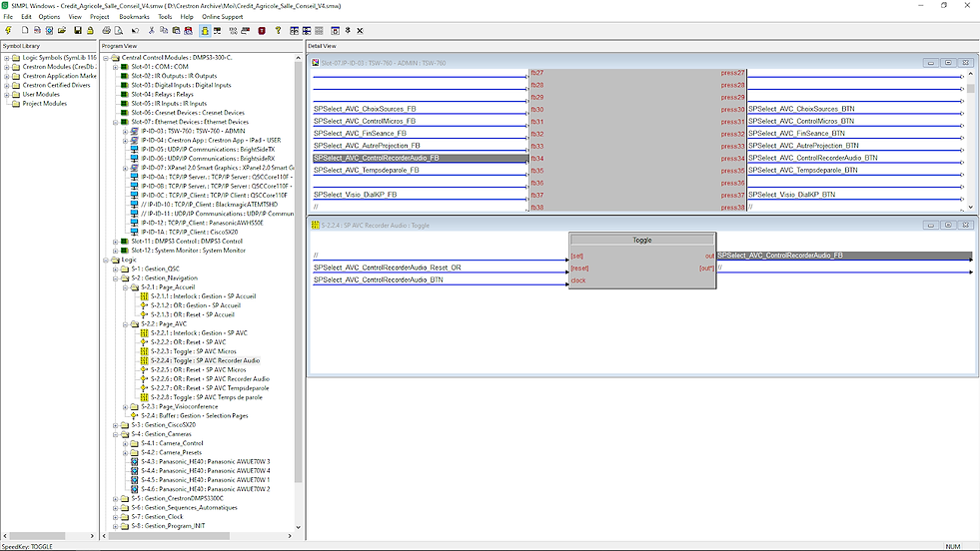Select Project Modules in Symbol Library

point(44,104)
